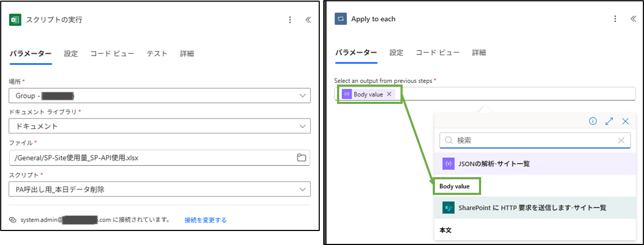Collapse the スクリプトの実行 panel with double chevron
Image resolution: width=644 pixels, height=245 pixels.
tap(308, 20)
